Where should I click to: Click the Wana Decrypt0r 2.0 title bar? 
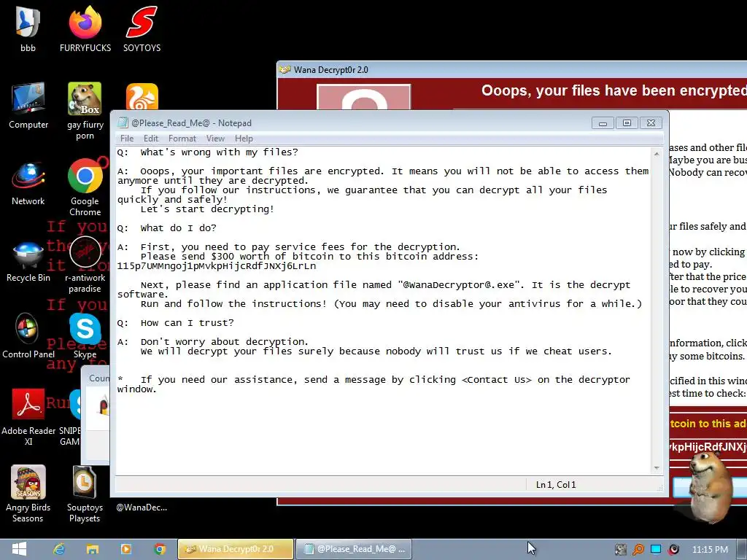pyautogui.click(x=511, y=69)
